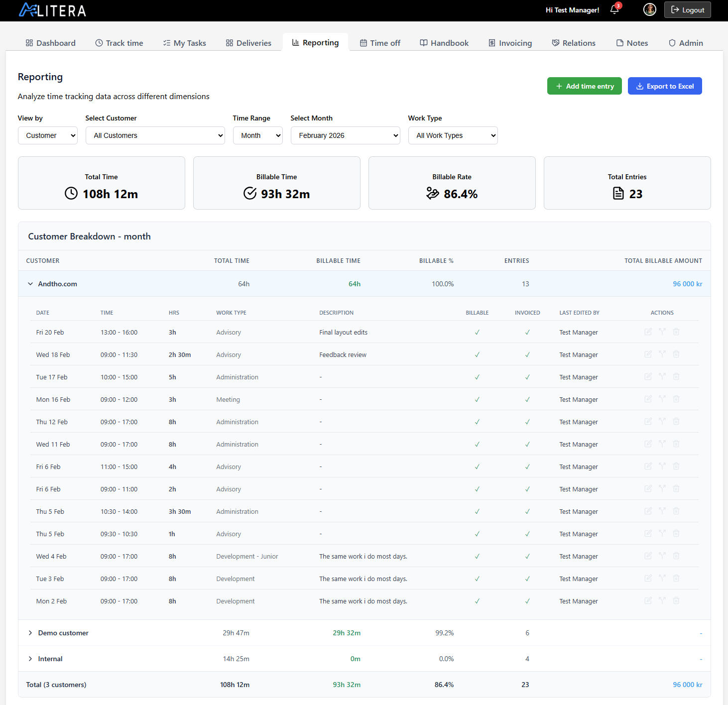The width and height of the screenshot is (728, 705).
Task: Click the Internal '14h 25m' total time
Action: pyautogui.click(x=236, y=659)
